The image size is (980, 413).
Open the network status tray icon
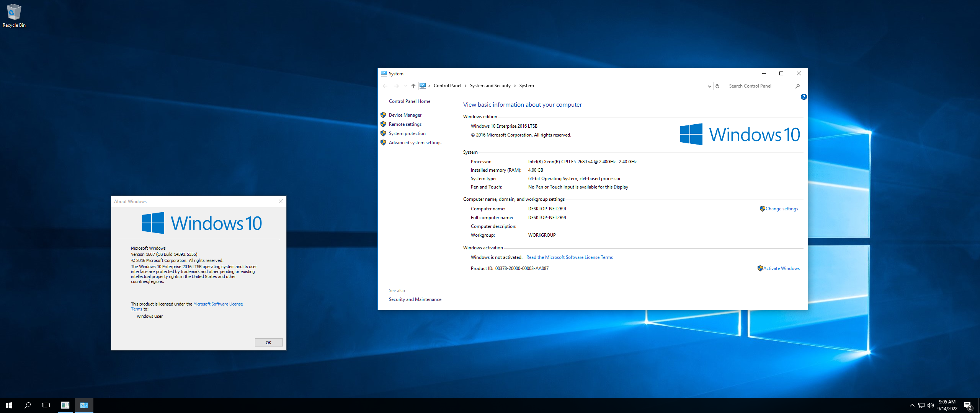[921, 405]
